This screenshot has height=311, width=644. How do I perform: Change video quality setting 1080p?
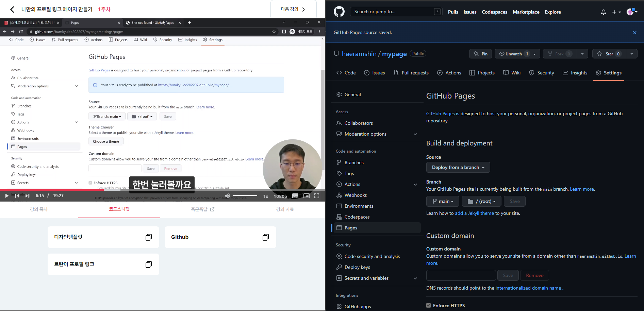tap(280, 196)
